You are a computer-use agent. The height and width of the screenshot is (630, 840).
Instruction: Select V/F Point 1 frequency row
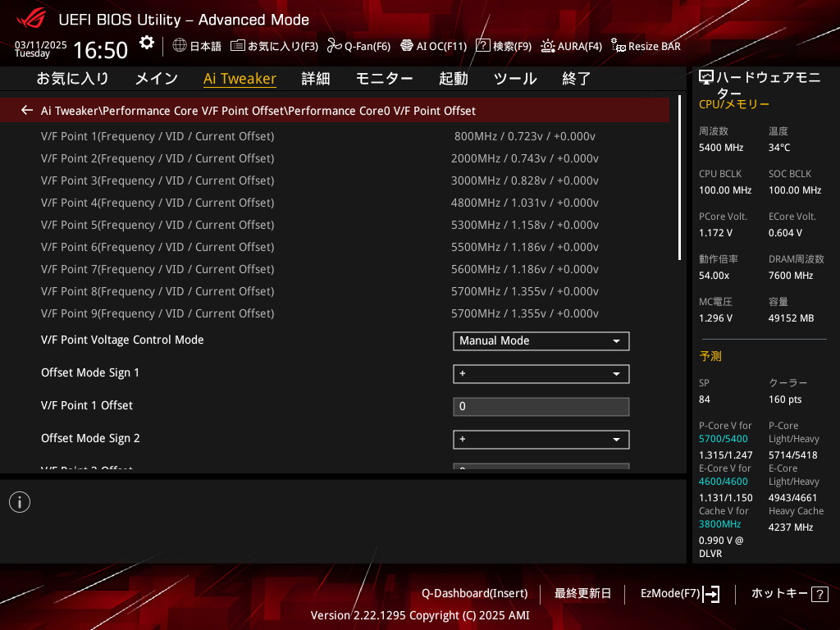click(335, 136)
